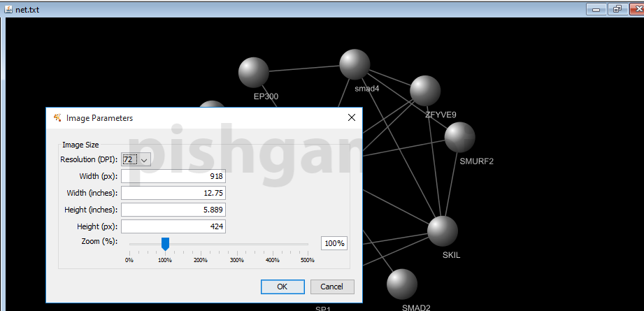The image size is (644, 311).
Task: Focus the Width (inches) field
Action: [x=173, y=193]
